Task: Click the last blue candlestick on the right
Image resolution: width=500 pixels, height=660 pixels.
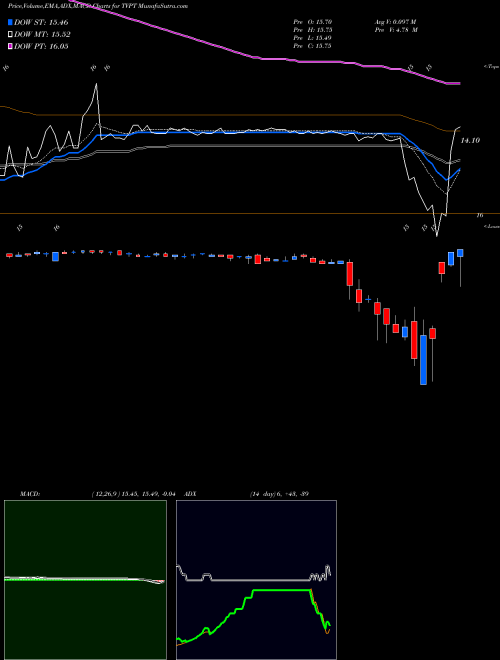Action: coord(460,253)
